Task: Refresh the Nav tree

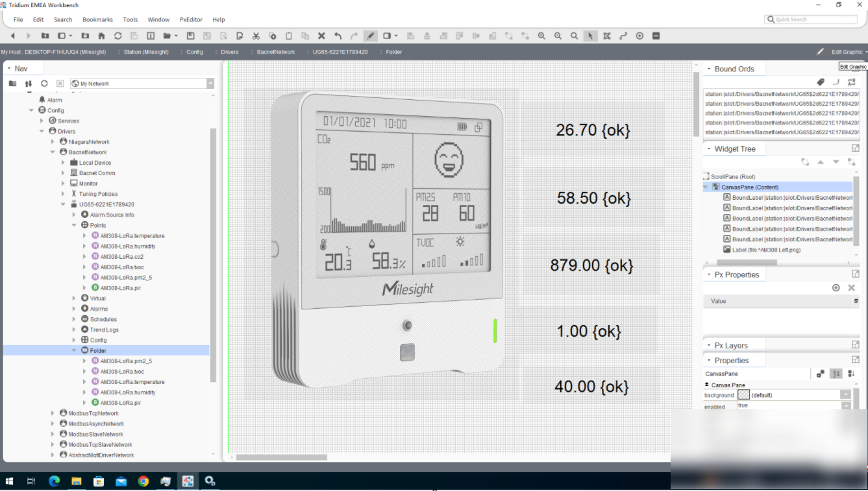Action: coord(44,83)
